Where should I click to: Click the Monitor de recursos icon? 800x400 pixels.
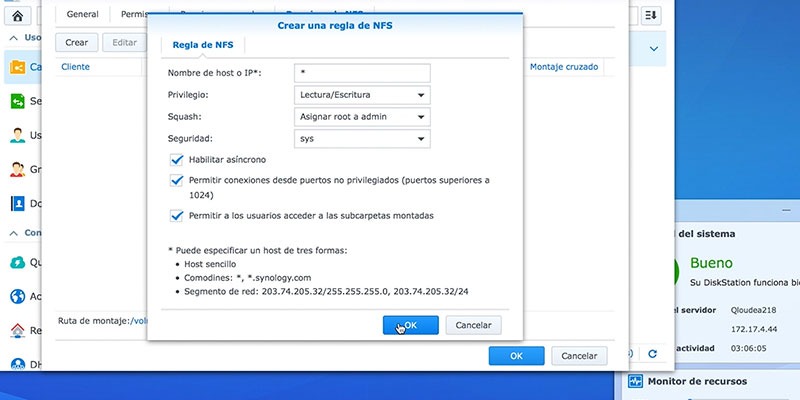tap(635, 381)
